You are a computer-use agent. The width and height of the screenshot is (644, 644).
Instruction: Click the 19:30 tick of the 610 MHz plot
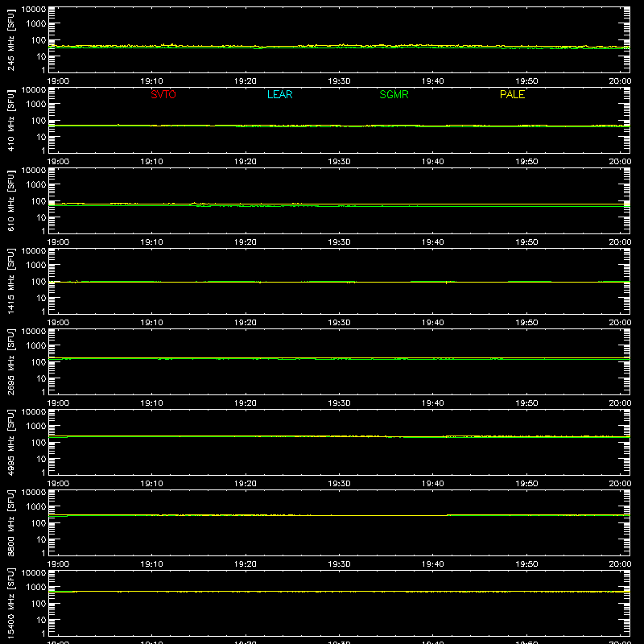[x=339, y=242]
